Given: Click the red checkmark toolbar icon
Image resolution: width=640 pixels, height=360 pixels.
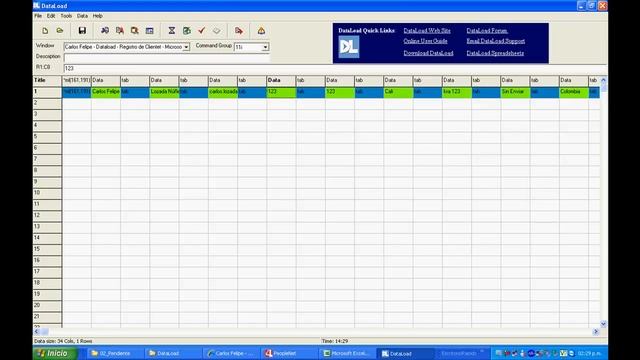Looking at the screenshot, I should (201, 31).
